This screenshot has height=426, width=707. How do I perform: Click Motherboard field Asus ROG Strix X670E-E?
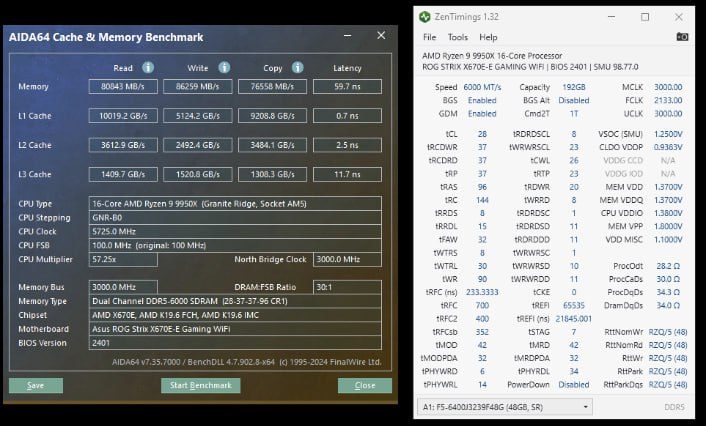tap(235, 329)
